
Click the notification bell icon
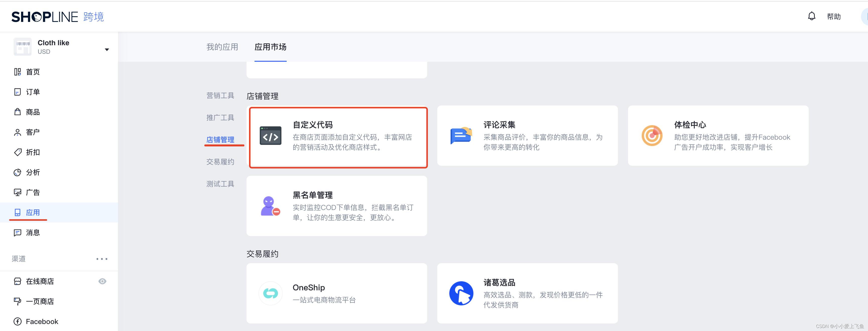(x=811, y=16)
